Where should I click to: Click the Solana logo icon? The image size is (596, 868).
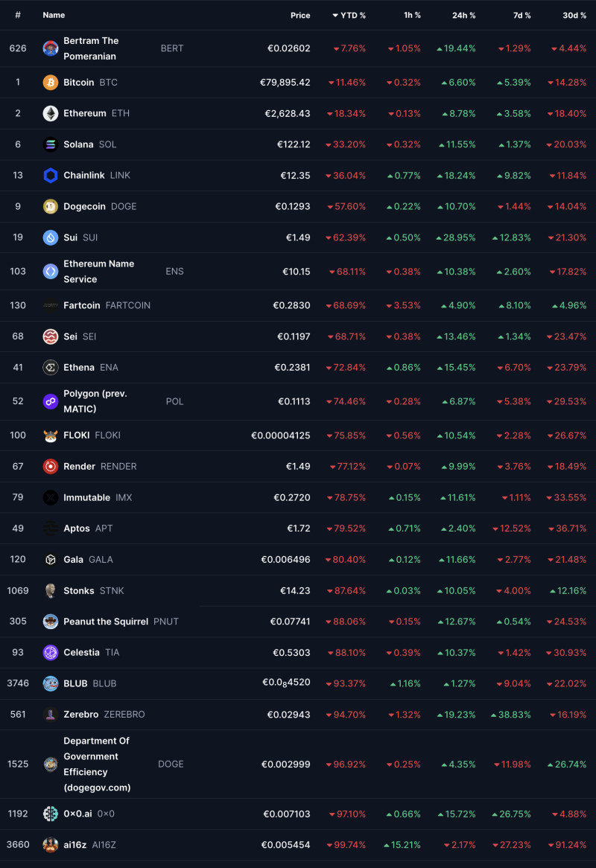[x=51, y=144]
